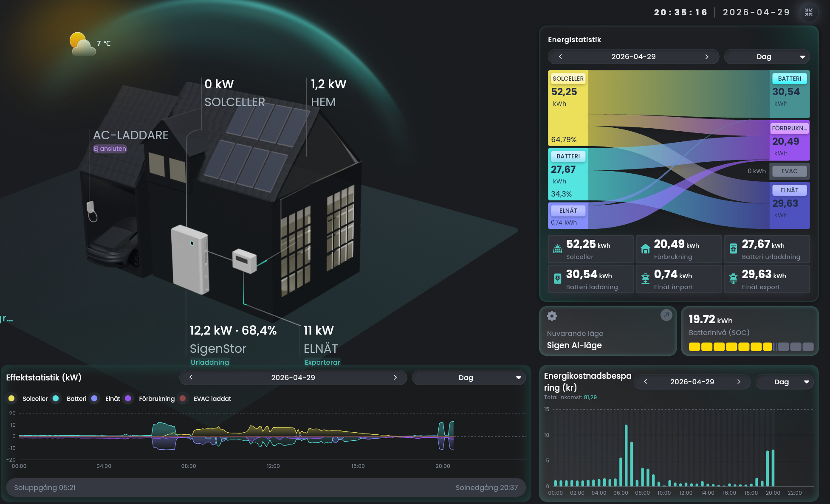Go to previous day in Energikostnadsbesparing
Screen dimensions: 830x504
(x=646, y=382)
